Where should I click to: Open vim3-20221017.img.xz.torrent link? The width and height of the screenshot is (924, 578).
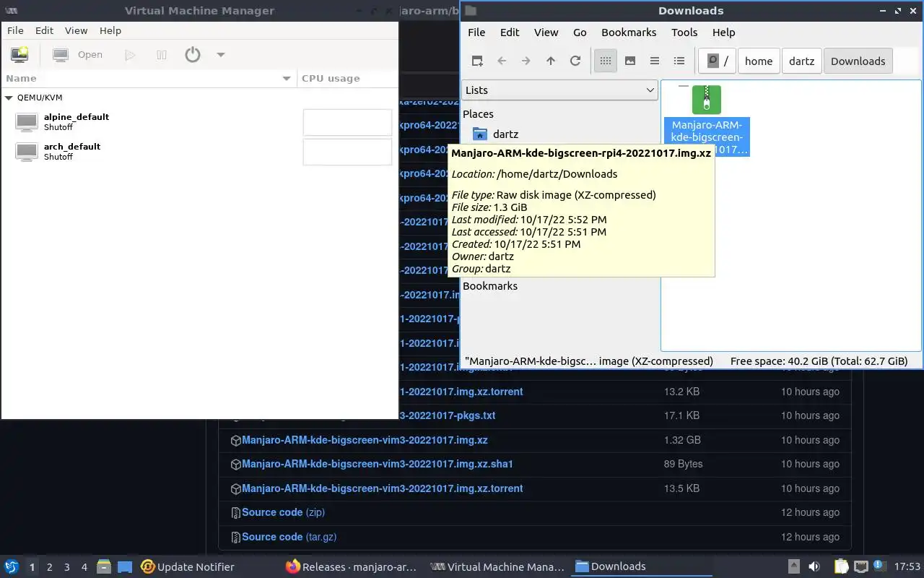(382, 488)
